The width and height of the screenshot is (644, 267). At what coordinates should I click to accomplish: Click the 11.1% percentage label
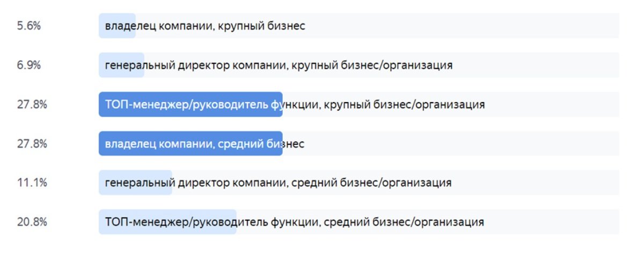coord(31,183)
